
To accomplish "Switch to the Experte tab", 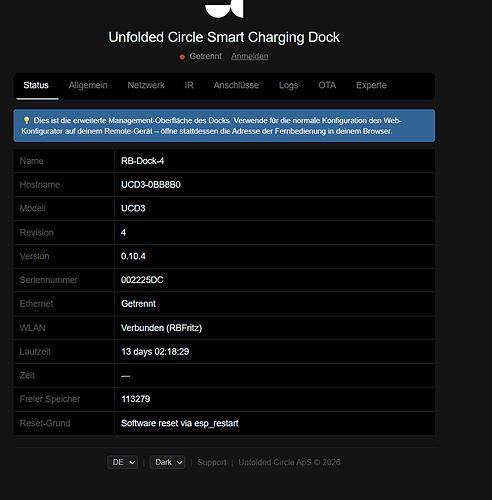I will 371,85.
